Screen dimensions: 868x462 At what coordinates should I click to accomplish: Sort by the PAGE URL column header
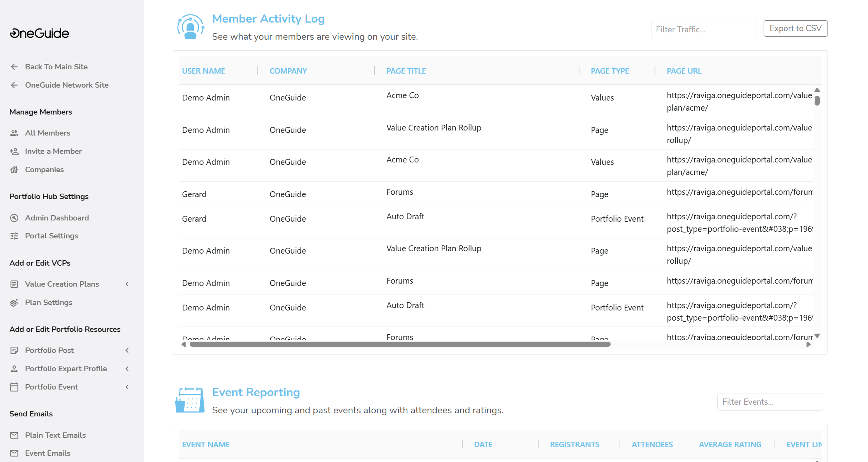click(684, 71)
